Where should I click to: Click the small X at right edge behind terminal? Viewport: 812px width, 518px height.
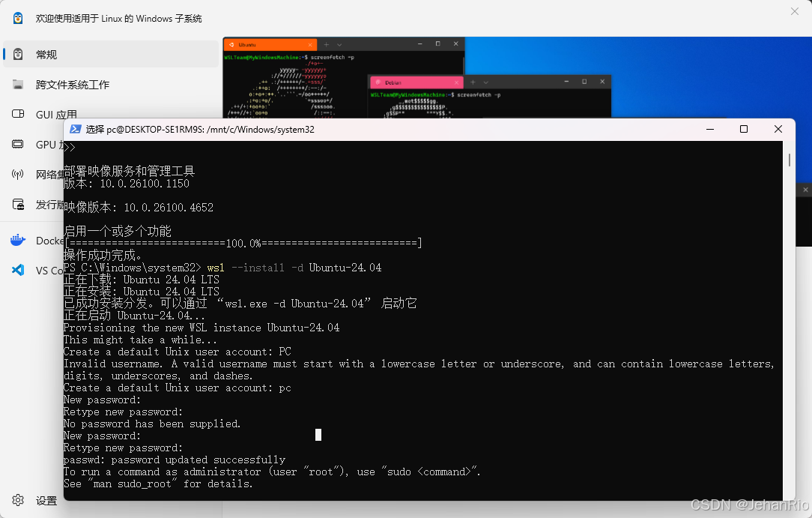coord(805,190)
